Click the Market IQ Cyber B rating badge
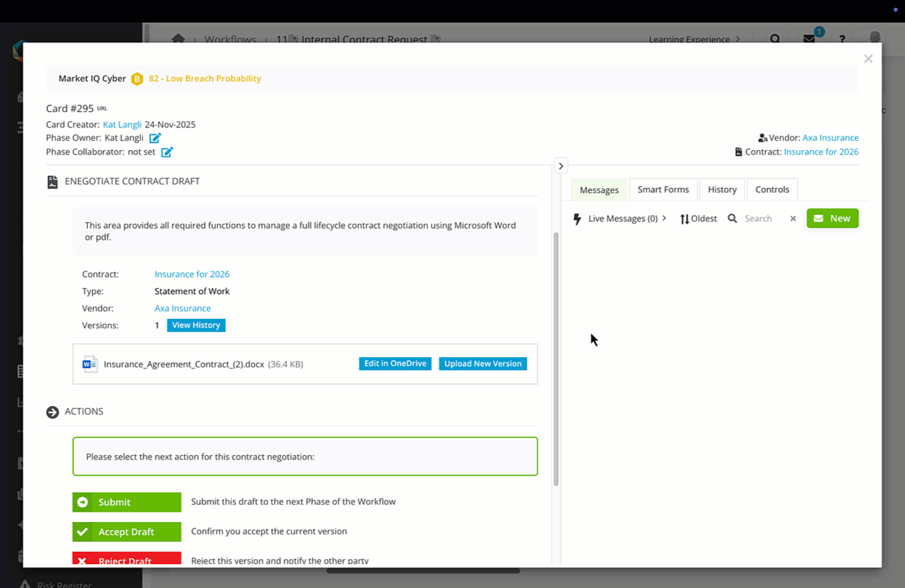The height and width of the screenshot is (588, 905). tap(137, 79)
